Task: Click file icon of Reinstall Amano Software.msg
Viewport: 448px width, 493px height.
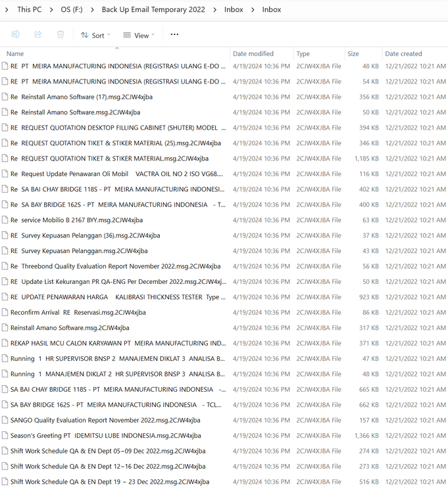Action: tap(5, 328)
